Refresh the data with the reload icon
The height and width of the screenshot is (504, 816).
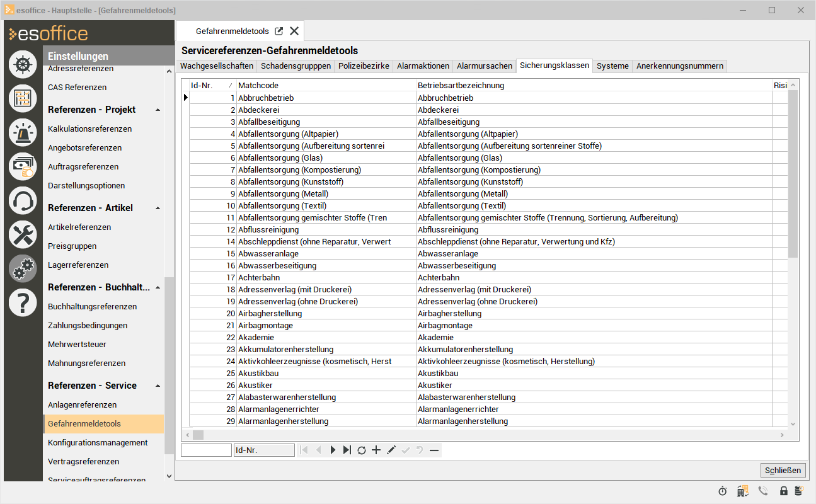pos(362,450)
